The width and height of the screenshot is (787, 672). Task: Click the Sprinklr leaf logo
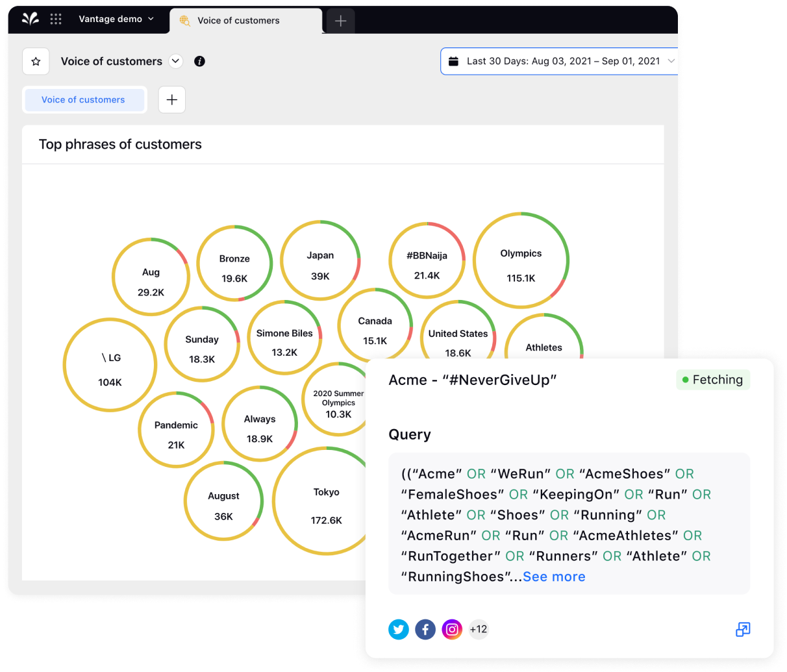30,19
